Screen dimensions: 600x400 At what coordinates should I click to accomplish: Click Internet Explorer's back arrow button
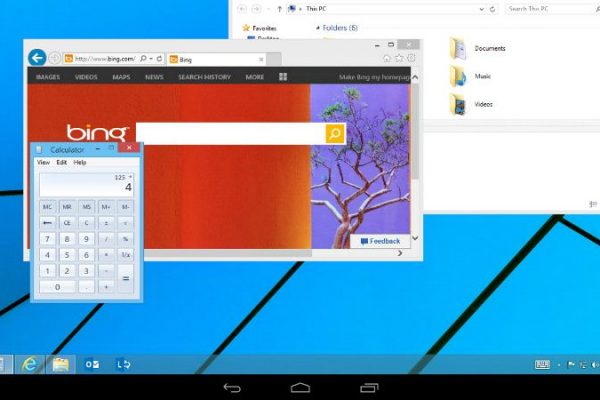[x=37, y=57]
